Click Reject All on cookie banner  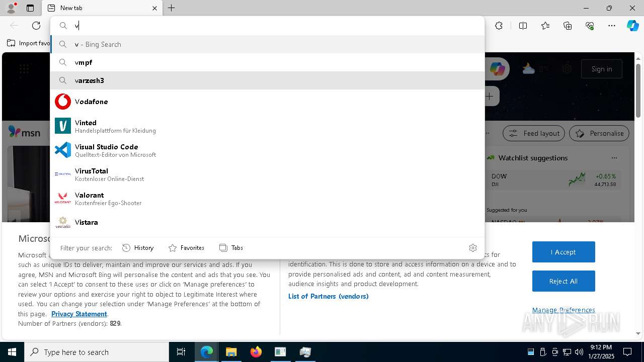pos(563,281)
